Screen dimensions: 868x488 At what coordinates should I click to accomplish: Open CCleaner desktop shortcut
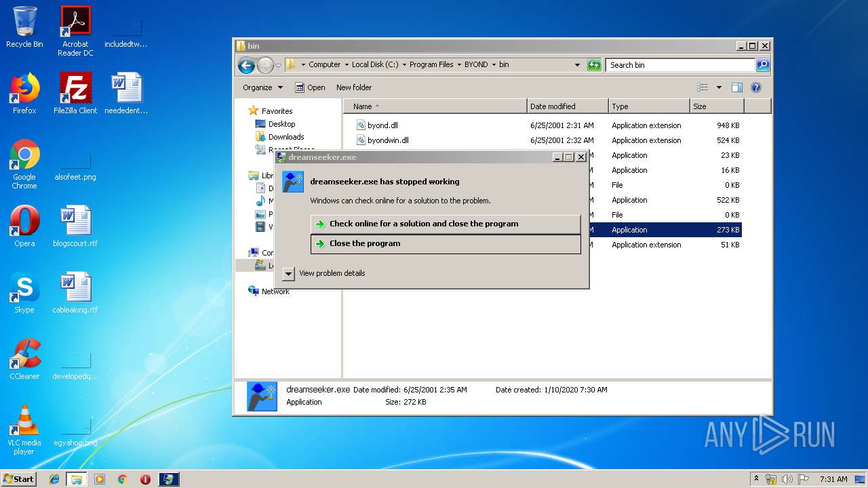24,359
